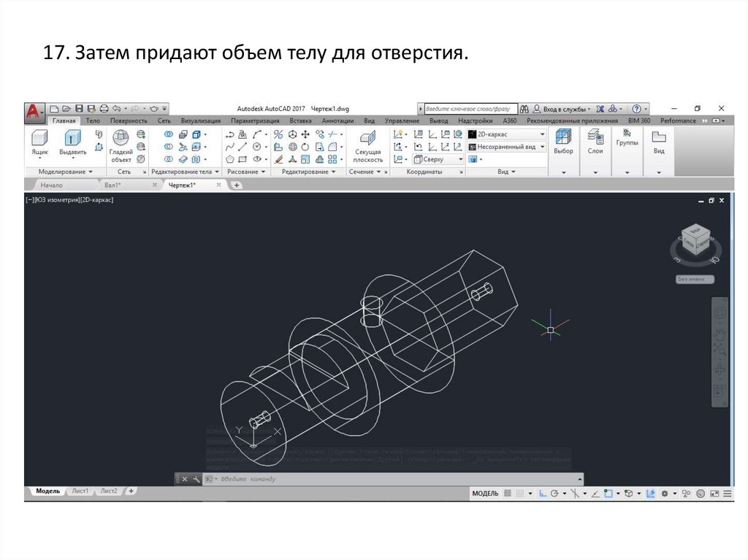Toggle Ortho mode in status bar

pos(543,494)
